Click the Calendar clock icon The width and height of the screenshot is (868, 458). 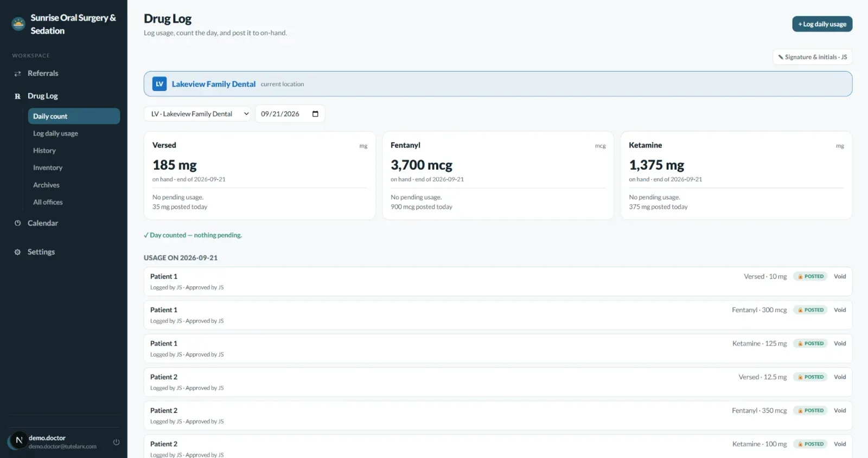click(x=17, y=223)
